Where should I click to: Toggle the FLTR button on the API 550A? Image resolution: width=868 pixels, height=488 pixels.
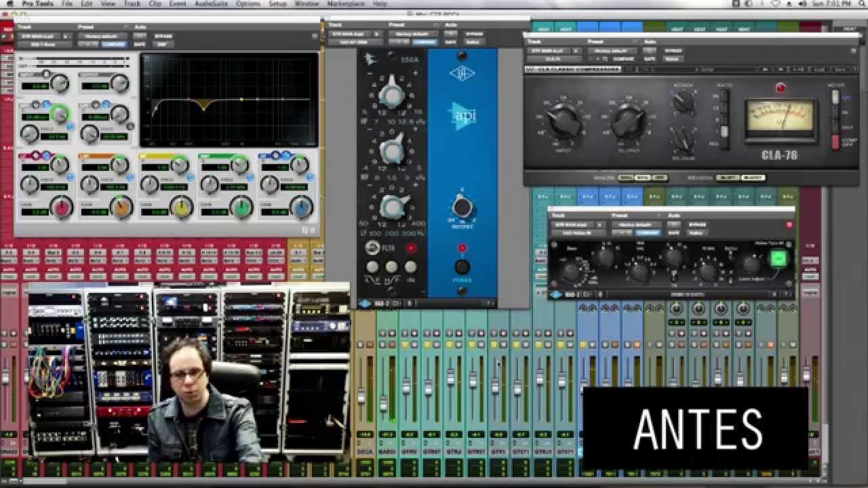pyautogui.click(x=372, y=248)
